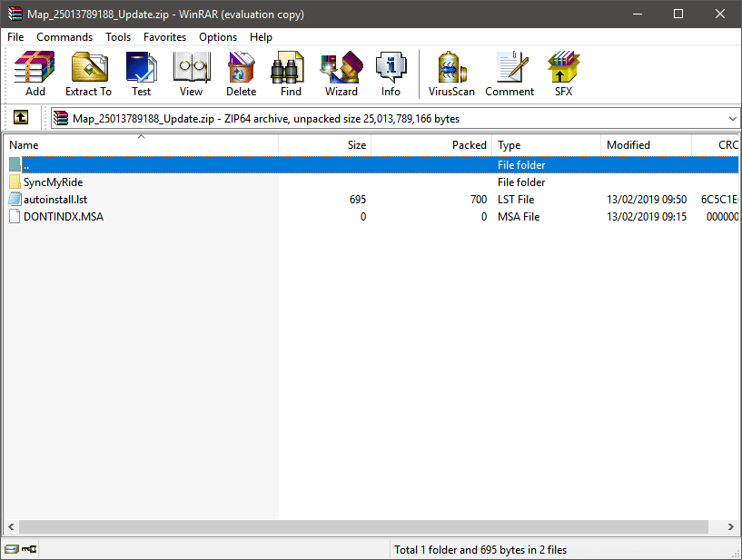Open the File menu

[x=15, y=37]
